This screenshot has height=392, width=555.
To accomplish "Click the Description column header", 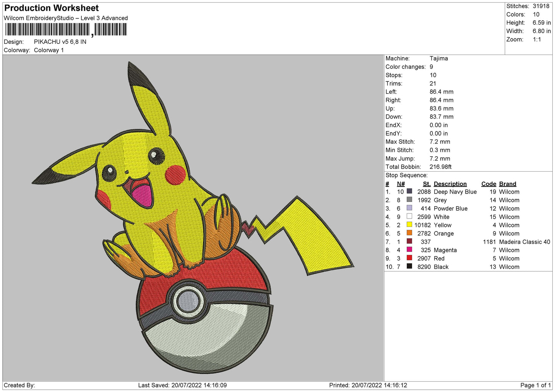I will tap(450, 184).
